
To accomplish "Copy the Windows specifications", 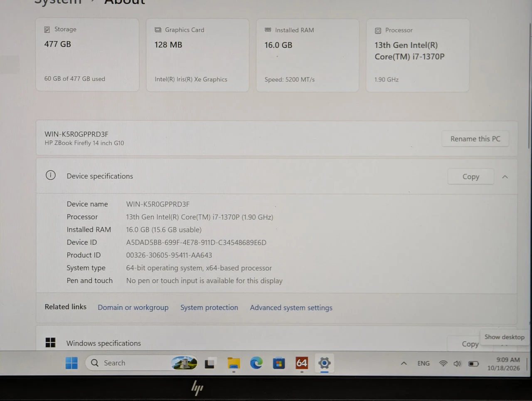I will pyautogui.click(x=470, y=344).
